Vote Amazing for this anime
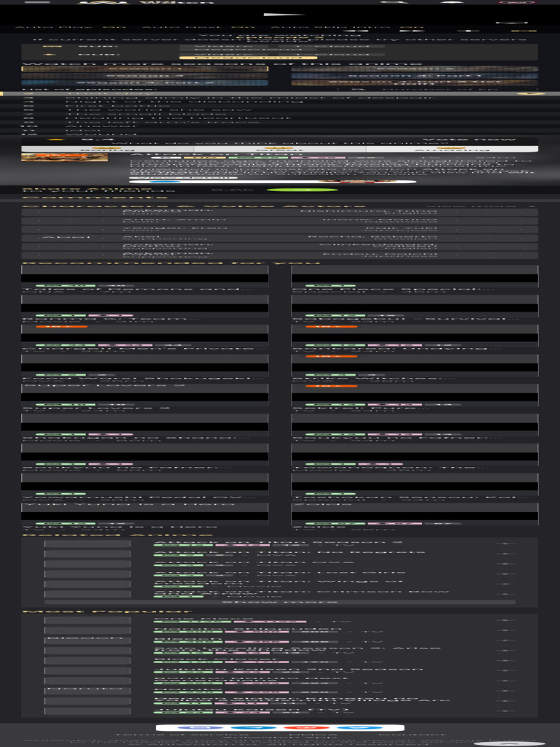560x747 pixels. [452, 149]
